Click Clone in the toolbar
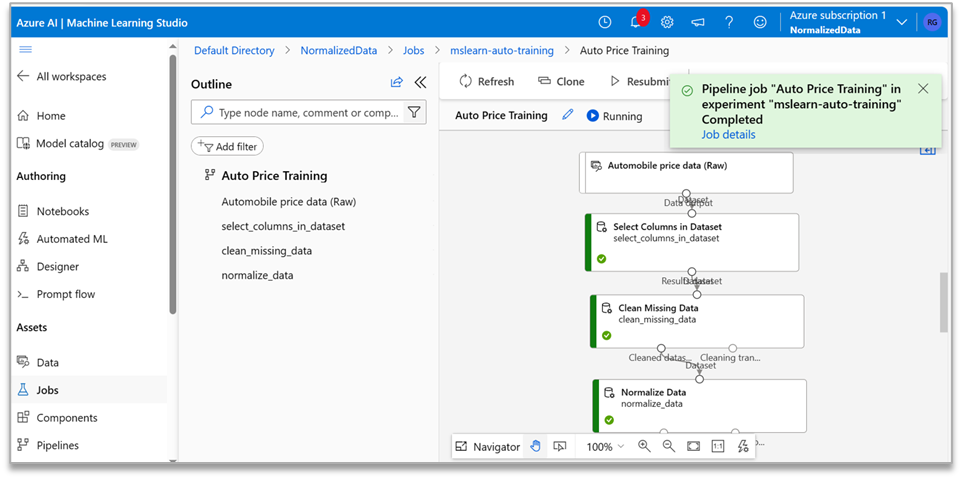Image resolution: width=962 pixels, height=479 pixels. coord(561,82)
